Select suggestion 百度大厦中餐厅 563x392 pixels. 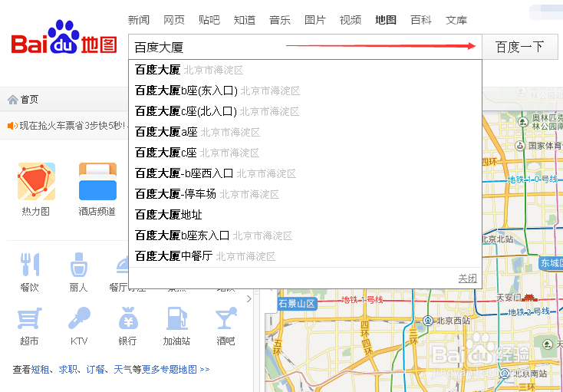click(305, 256)
